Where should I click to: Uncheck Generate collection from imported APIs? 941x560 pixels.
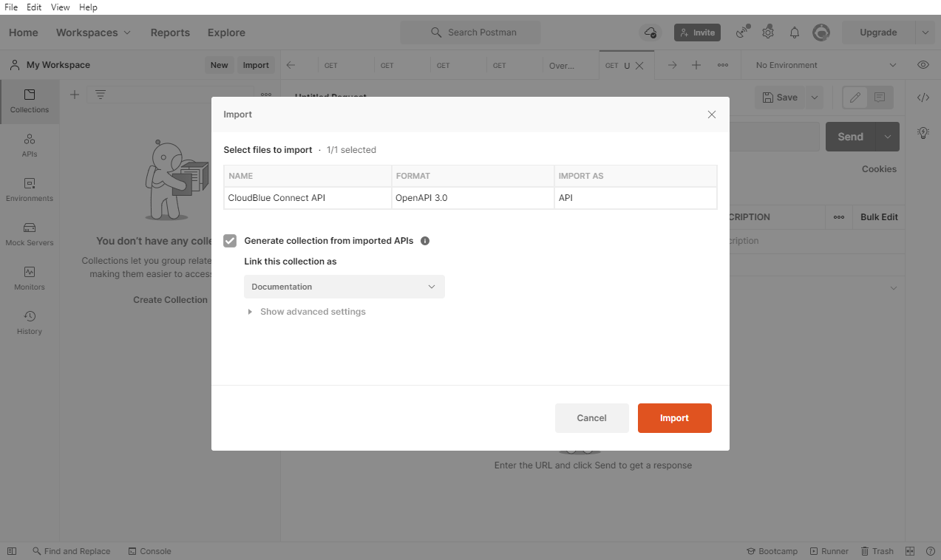coord(230,241)
